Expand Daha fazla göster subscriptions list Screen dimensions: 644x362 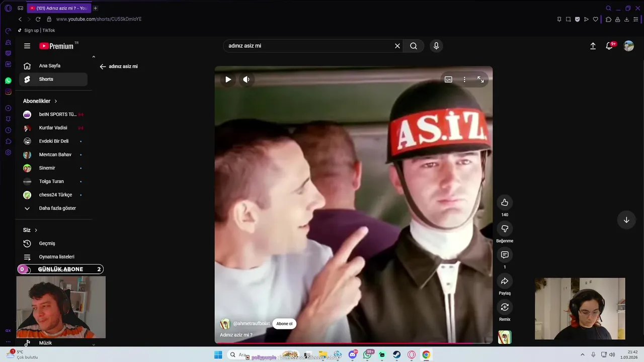(x=53, y=208)
